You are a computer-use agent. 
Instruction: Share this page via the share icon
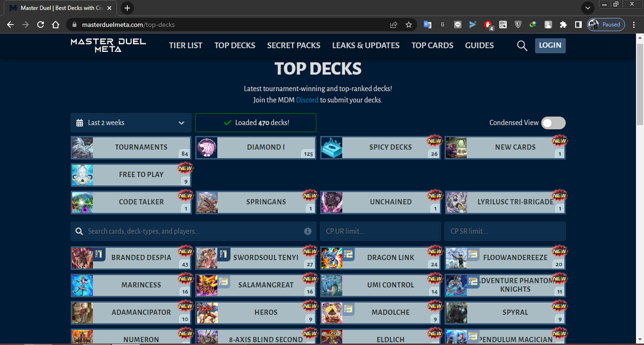(393, 24)
